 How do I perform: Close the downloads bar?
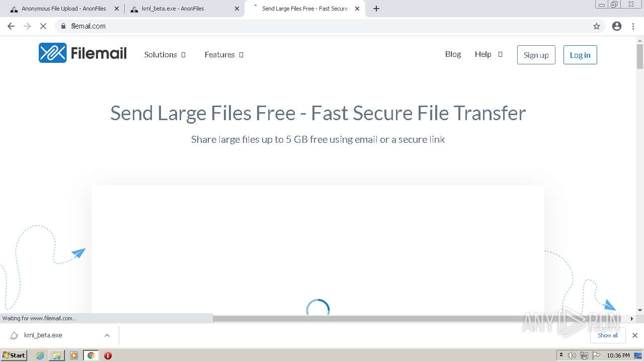click(x=635, y=335)
